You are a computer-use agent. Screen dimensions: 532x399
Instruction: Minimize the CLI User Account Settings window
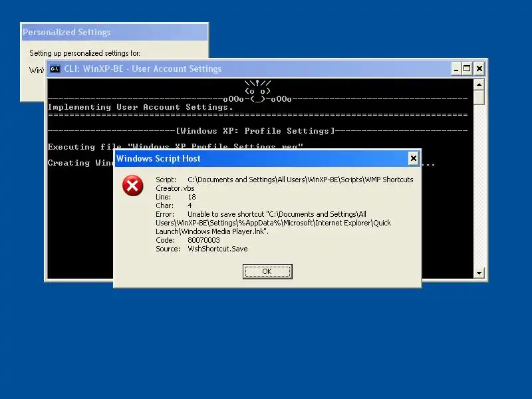point(456,69)
